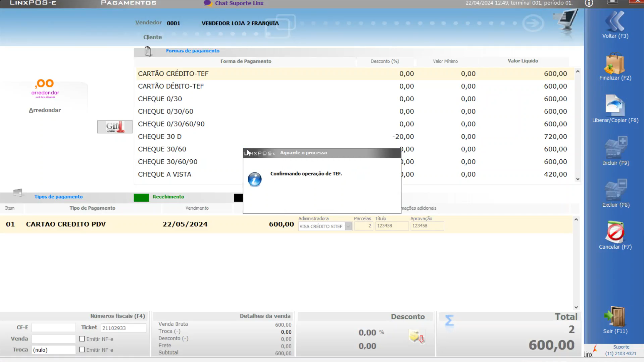This screenshot has height=362, width=644.
Task: Click the Finalizar (F2) shopping bag icon
Action: [615, 63]
